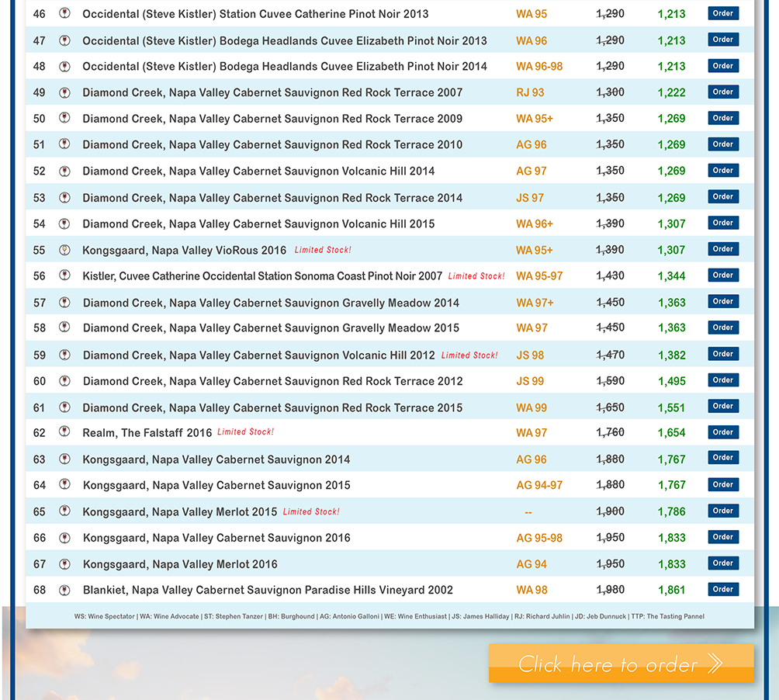Click the wine glass icon in row 62
779x700 pixels.
64,431
